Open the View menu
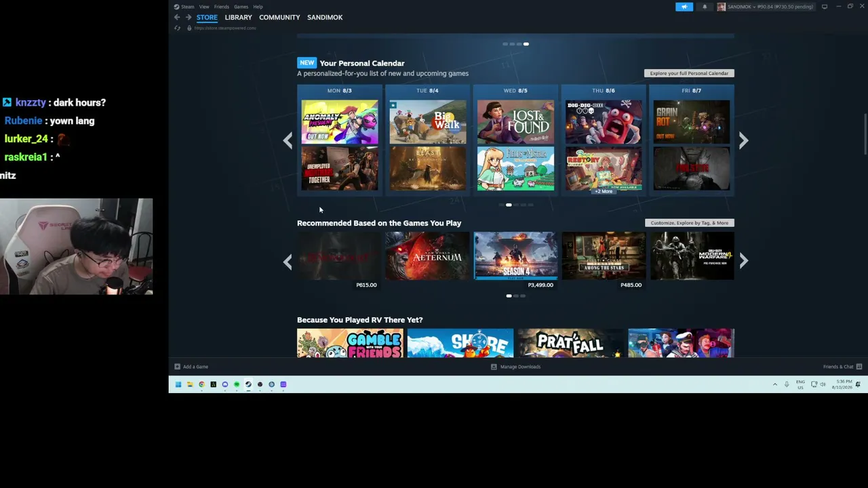The image size is (868, 488). click(204, 7)
